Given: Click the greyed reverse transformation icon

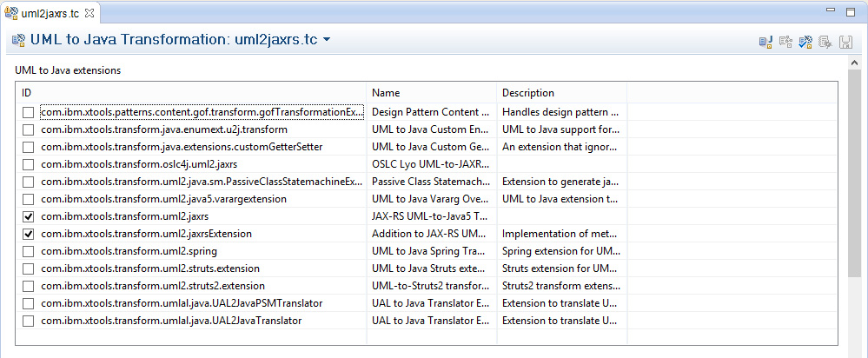Looking at the screenshot, I should (x=785, y=42).
